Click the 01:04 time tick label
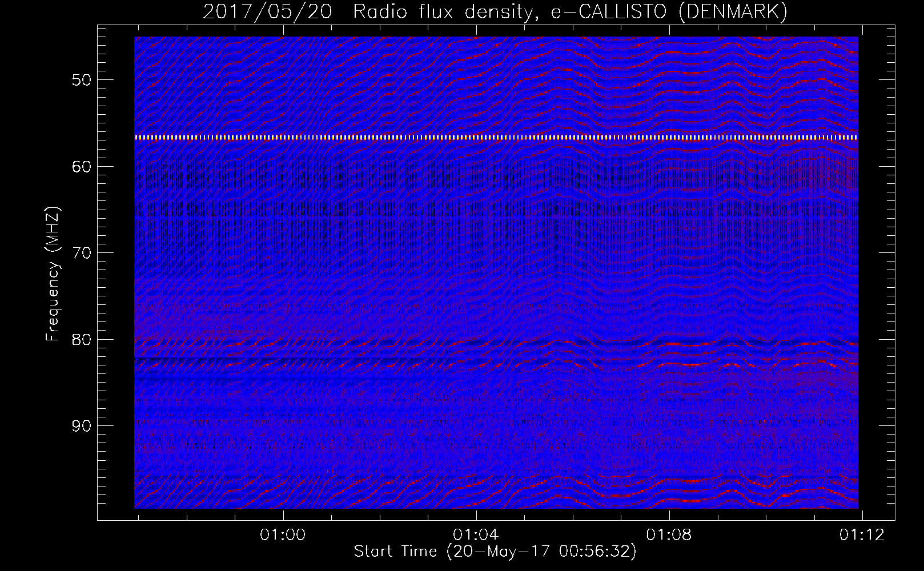Image resolution: width=924 pixels, height=571 pixels. coord(476,535)
